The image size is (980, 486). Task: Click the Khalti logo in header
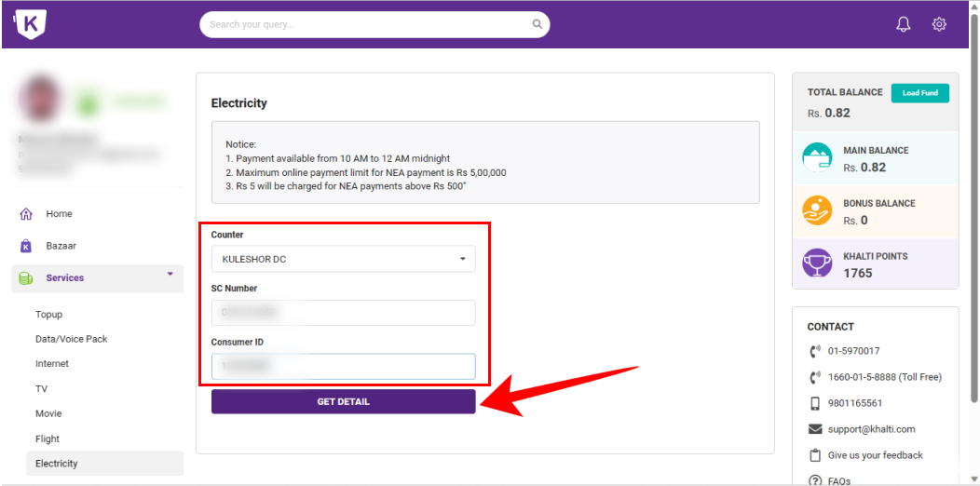click(30, 23)
